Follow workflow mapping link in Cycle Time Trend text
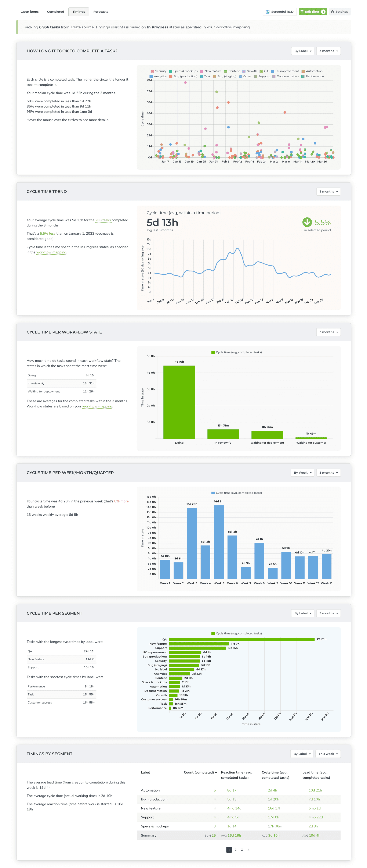 (51, 252)
